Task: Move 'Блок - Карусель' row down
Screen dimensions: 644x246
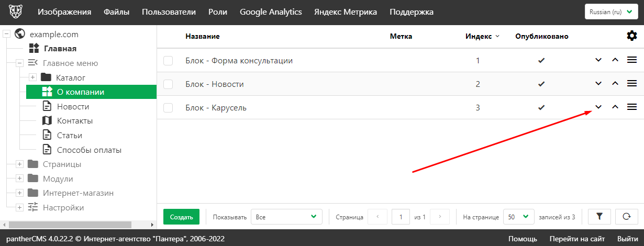Action: [x=598, y=107]
